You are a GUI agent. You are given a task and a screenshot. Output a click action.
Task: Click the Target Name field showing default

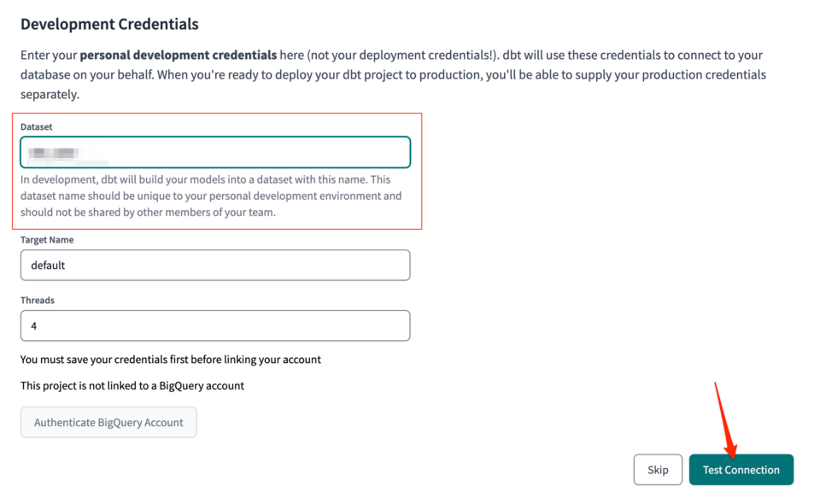[214, 265]
